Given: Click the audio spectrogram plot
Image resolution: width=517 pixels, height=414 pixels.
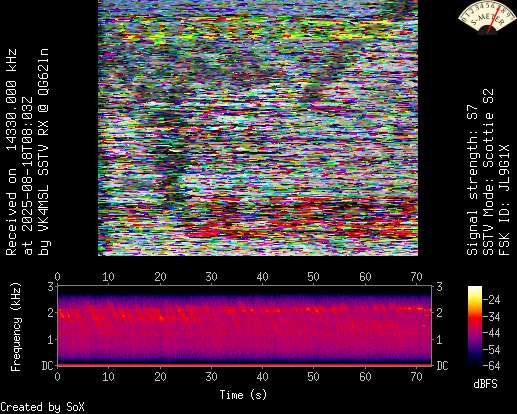Looking at the screenshot, I should coord(245,326).
